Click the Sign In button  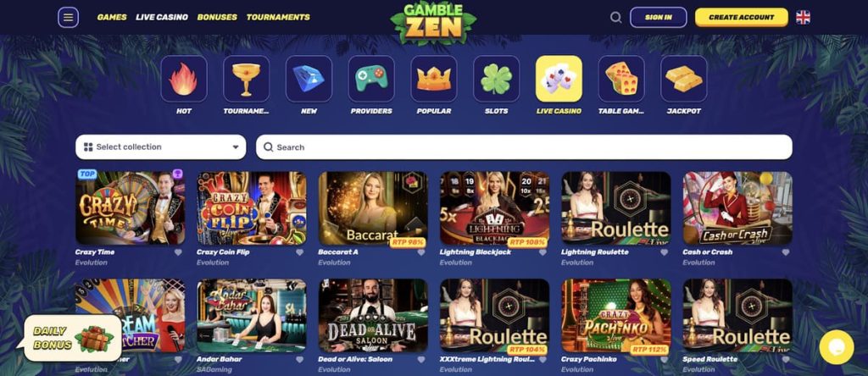point(658,17)
